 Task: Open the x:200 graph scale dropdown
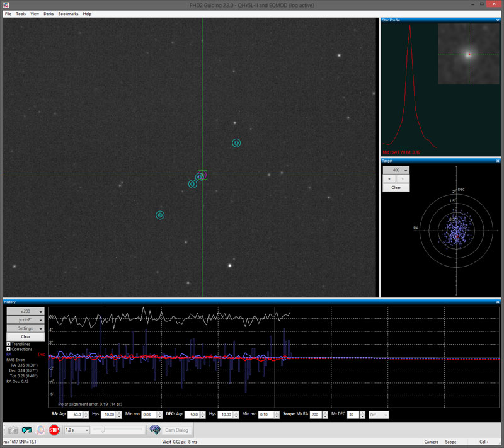point(25,311)
